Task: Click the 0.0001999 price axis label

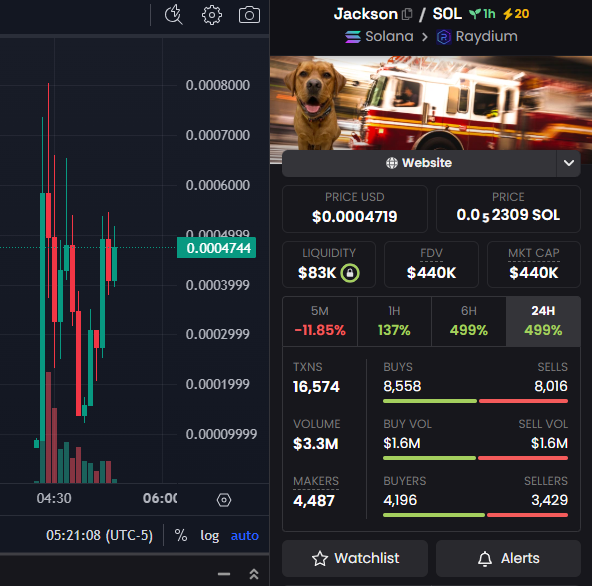Action: pyautogui.click(x=218, y=384)
